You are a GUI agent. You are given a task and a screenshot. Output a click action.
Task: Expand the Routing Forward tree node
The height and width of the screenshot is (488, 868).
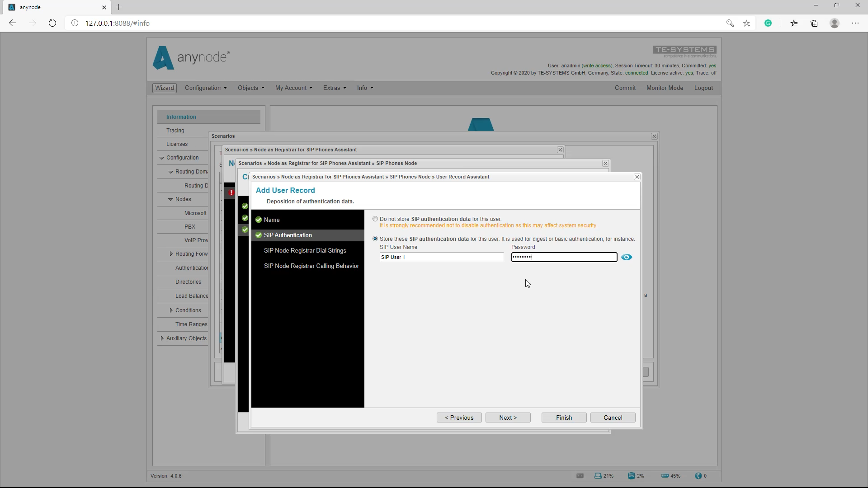click(171, 254)
